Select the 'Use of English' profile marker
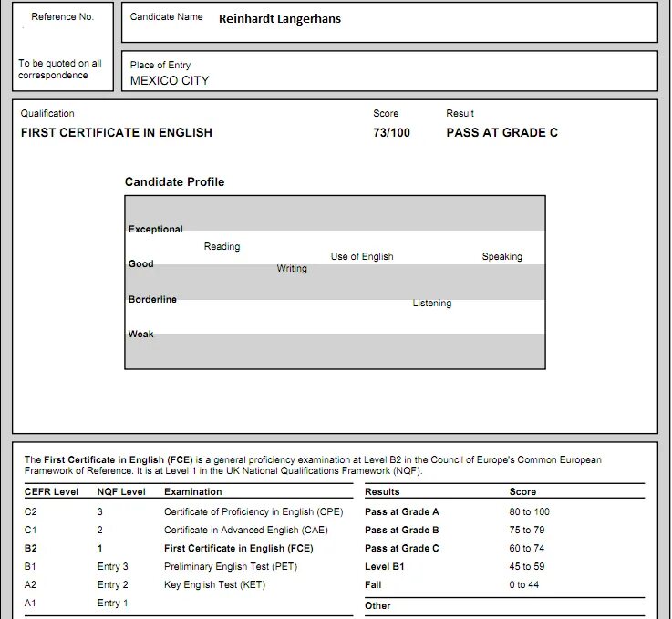This screenshot has height=619, width=672. (x=362, y=256)
